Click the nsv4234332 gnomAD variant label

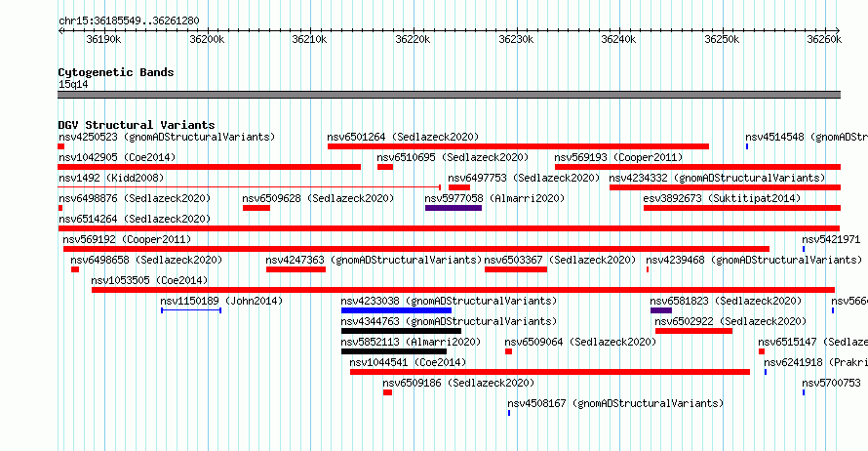[x=718, y=178]
